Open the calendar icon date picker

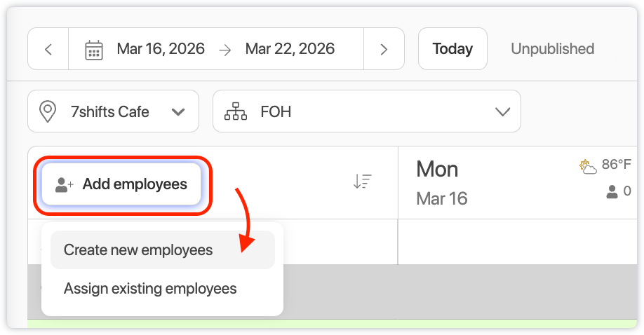pos(94,50)
